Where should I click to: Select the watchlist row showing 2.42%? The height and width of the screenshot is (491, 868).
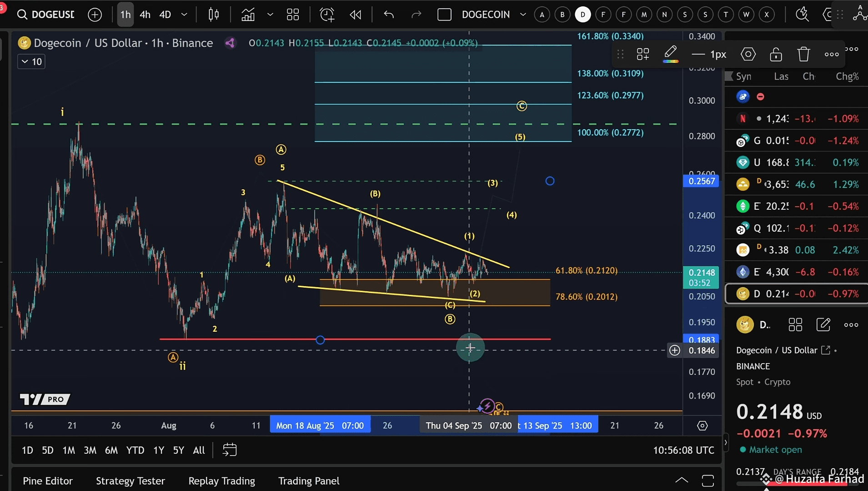click(797, 250)
